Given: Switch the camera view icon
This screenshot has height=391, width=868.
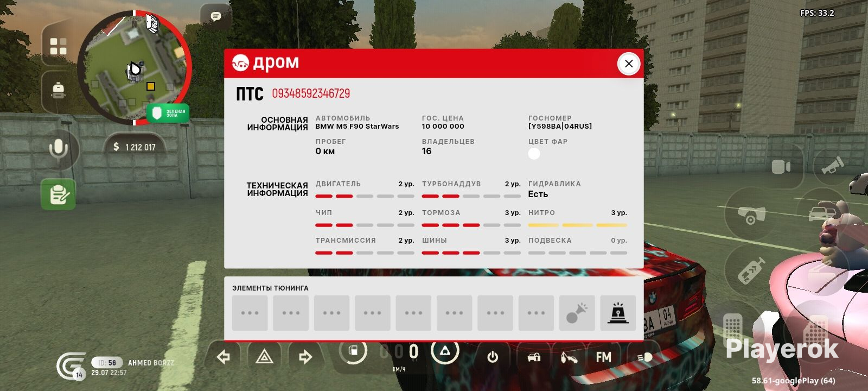Looking at the screenshot, I should tap(781, 167).
